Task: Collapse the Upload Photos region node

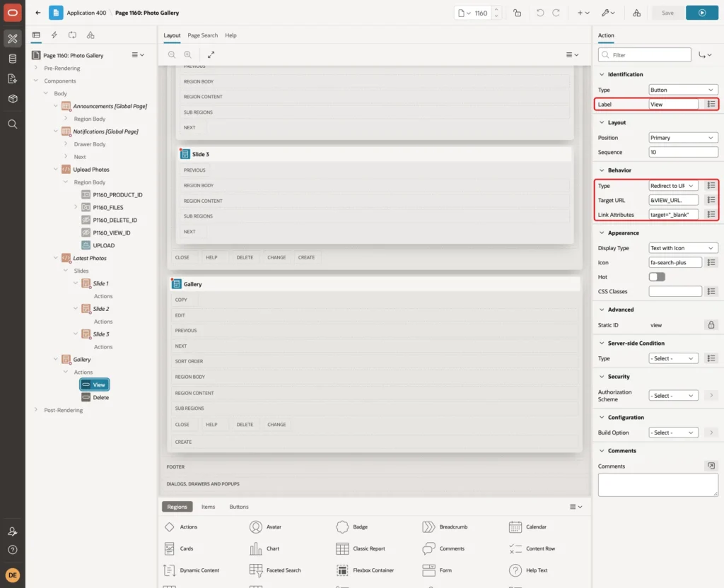Action: [55, 170]
